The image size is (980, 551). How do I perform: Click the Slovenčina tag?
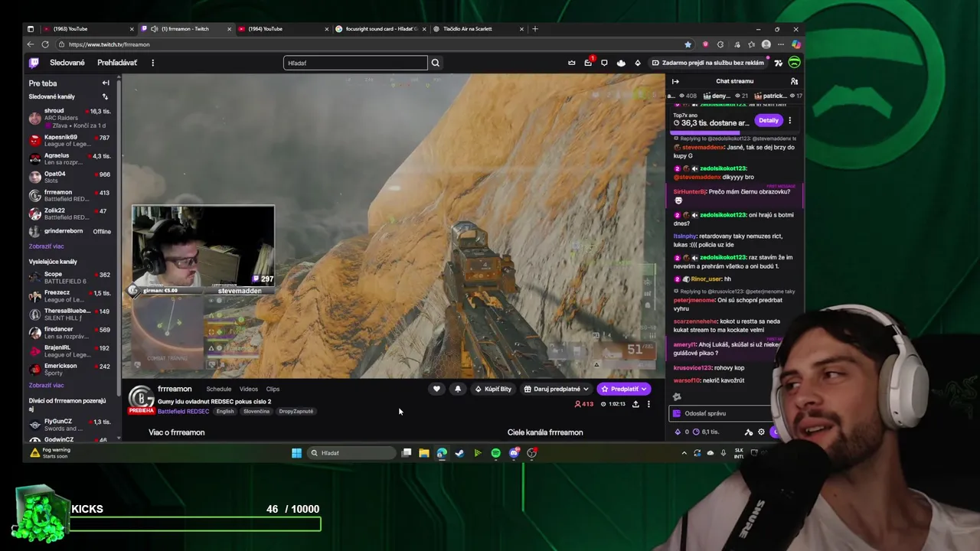(256, 412)
